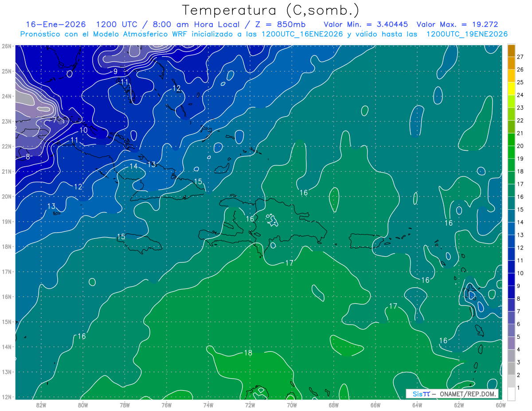Click the "23N" latitude axis label

pyautogui.click(x=6, y=121)
